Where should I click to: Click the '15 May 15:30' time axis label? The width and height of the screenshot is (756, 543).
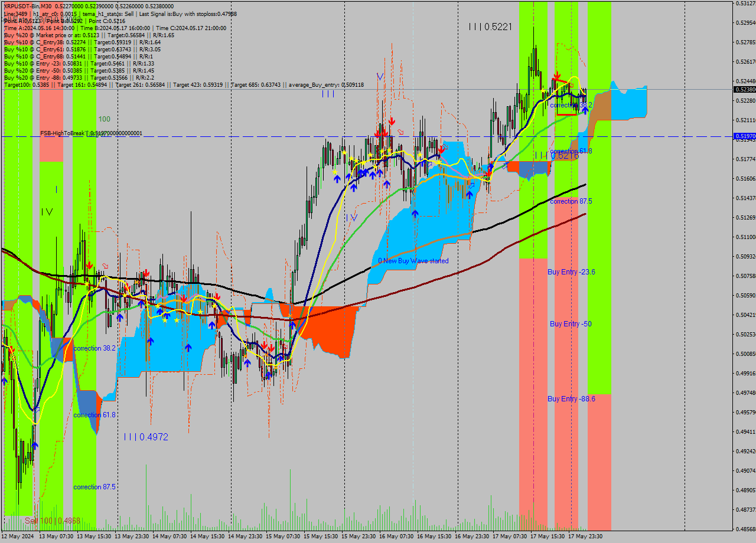[x=321, y=537]
